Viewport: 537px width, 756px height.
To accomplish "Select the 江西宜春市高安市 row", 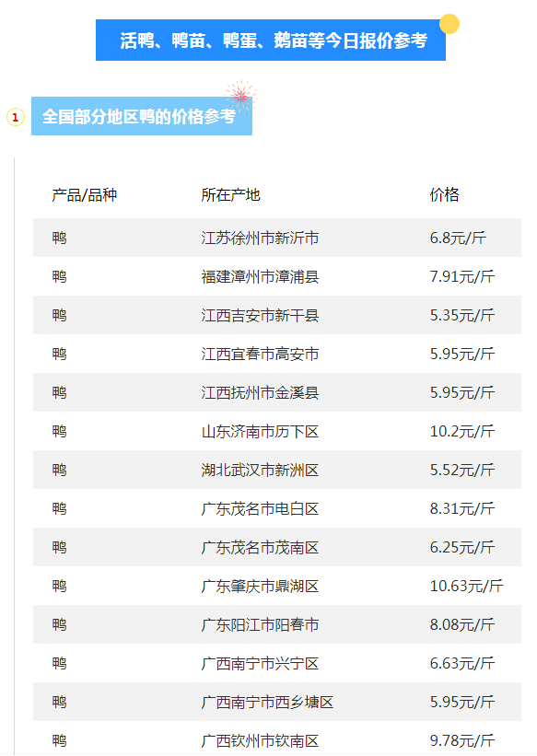I will pos(277,354).
